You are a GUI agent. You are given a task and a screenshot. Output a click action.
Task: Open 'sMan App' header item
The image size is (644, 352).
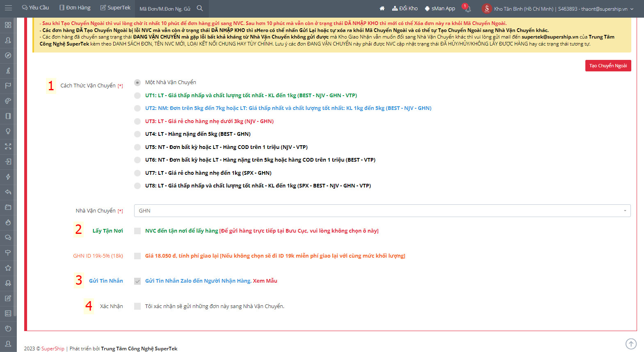point(440,8)
